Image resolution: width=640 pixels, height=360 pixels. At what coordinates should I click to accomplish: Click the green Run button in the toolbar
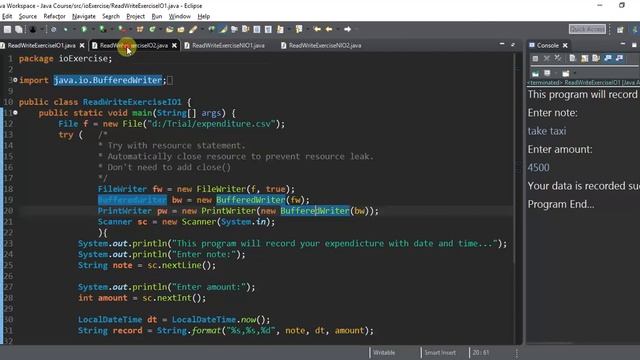click(84, 29)
